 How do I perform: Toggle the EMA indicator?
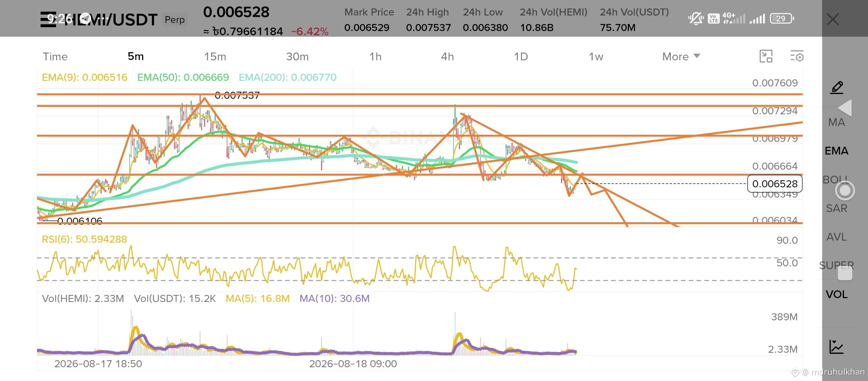click(837, 151)
